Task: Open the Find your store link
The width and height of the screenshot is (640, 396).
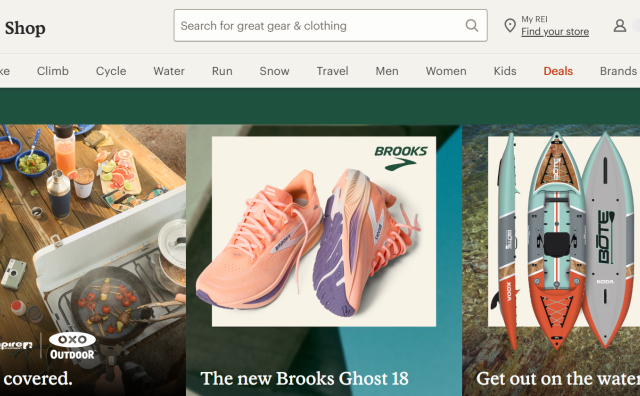Action: point(555,31)
